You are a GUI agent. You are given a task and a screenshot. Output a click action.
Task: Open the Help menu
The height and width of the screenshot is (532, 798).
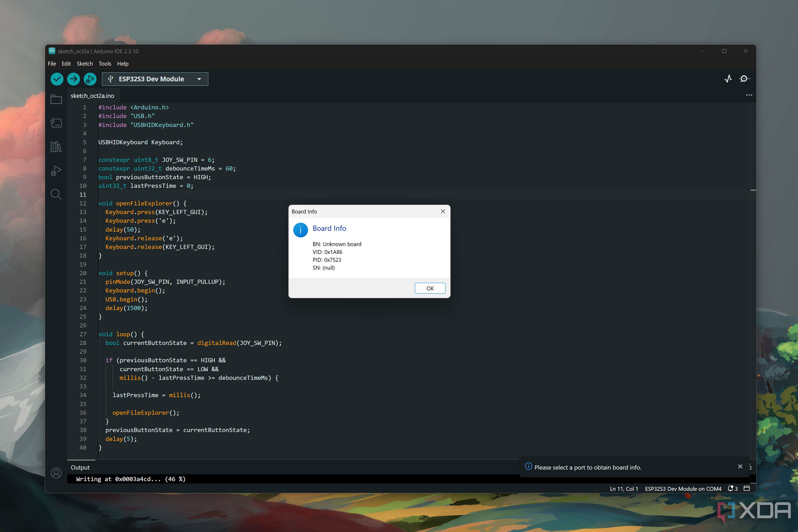(123, 63)
